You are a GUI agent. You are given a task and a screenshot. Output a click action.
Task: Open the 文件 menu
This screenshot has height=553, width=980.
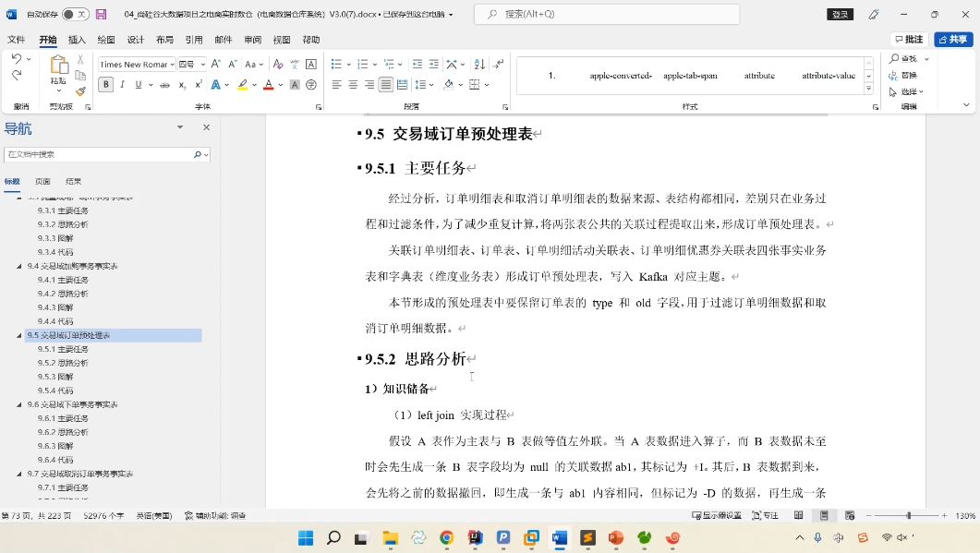17,40
